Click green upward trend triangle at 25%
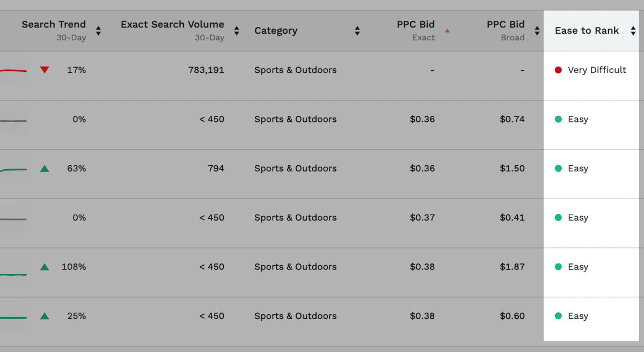The height and width of the screenshot is (352, 644). (x=45, y=316)
